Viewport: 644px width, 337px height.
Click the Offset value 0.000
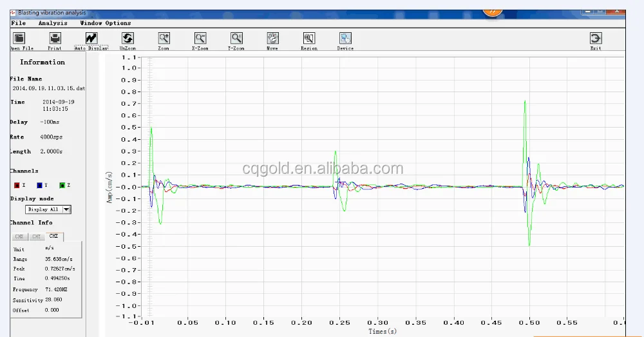(x=52, y=311)
